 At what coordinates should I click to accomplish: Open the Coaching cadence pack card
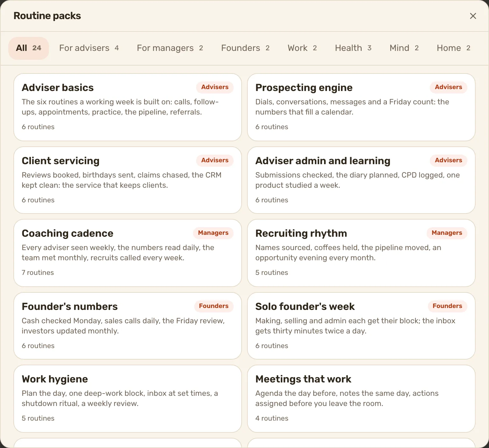tap(128, 253)
